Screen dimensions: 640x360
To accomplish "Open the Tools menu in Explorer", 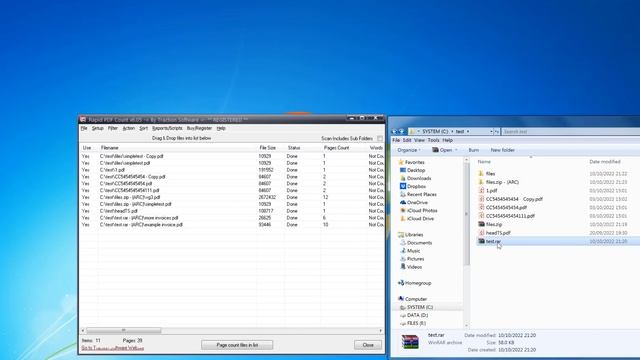I will tap(433, 140).
